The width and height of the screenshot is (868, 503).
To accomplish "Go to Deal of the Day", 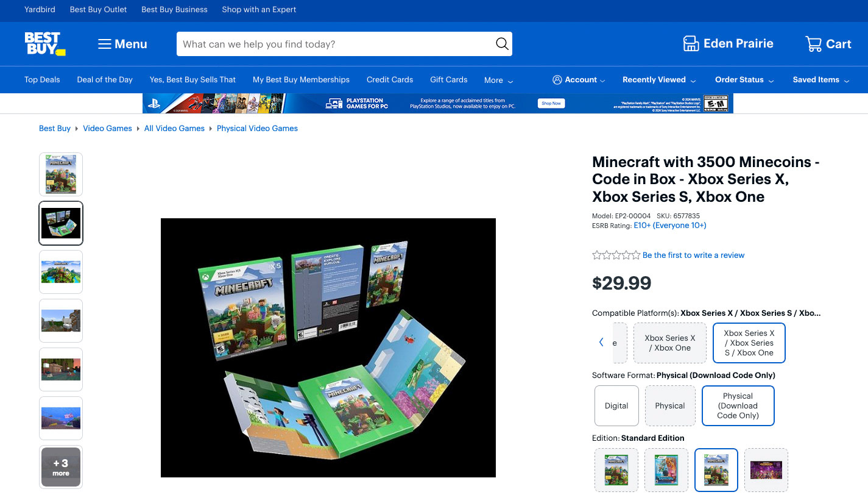I will pyautogui.click(x=105, y=80).
